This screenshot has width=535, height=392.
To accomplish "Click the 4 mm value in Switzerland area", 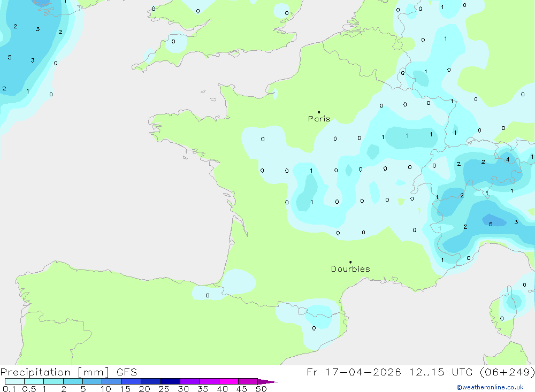I will click(508, 159).
